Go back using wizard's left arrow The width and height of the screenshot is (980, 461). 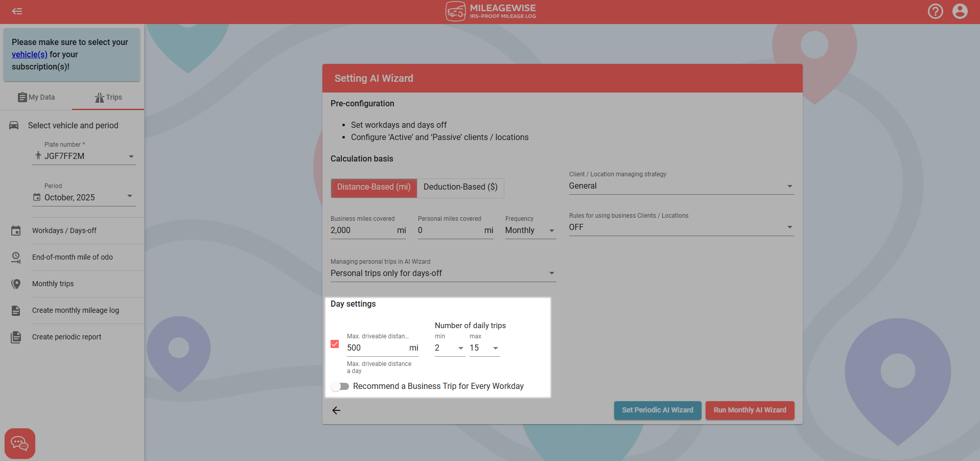click(336, 410)
